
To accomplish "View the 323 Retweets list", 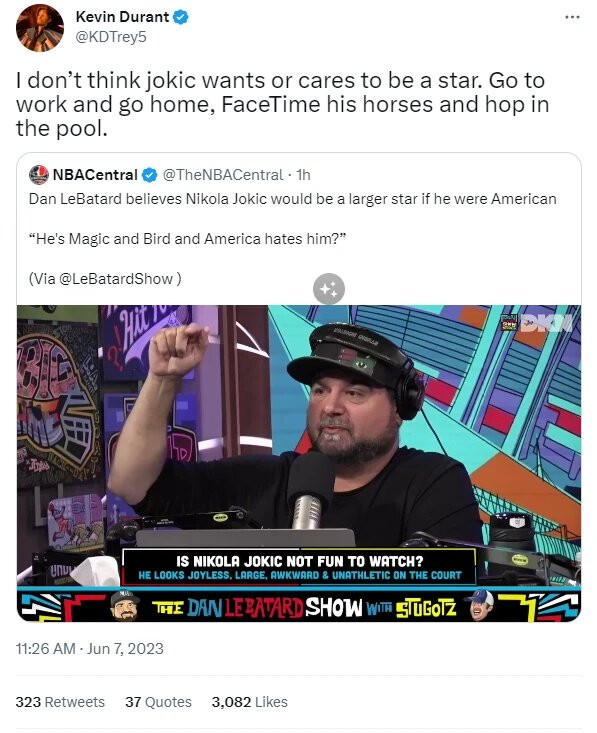I will (x=60, y=702).
